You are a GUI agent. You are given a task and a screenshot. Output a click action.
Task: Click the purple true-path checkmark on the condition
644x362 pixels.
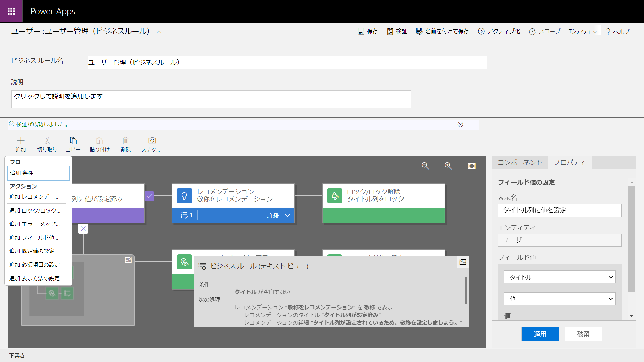coord(149,196)
